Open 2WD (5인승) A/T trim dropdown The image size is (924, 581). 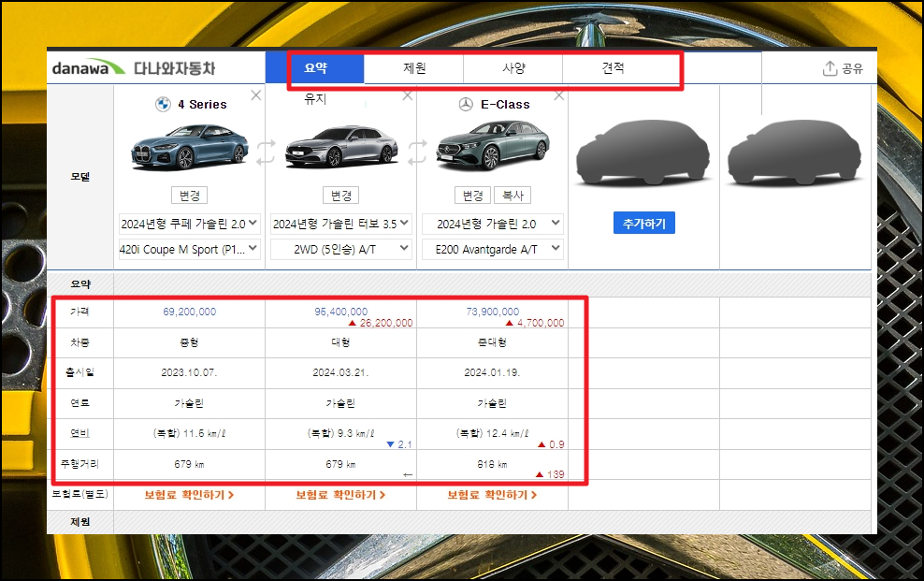coord(340,249)
